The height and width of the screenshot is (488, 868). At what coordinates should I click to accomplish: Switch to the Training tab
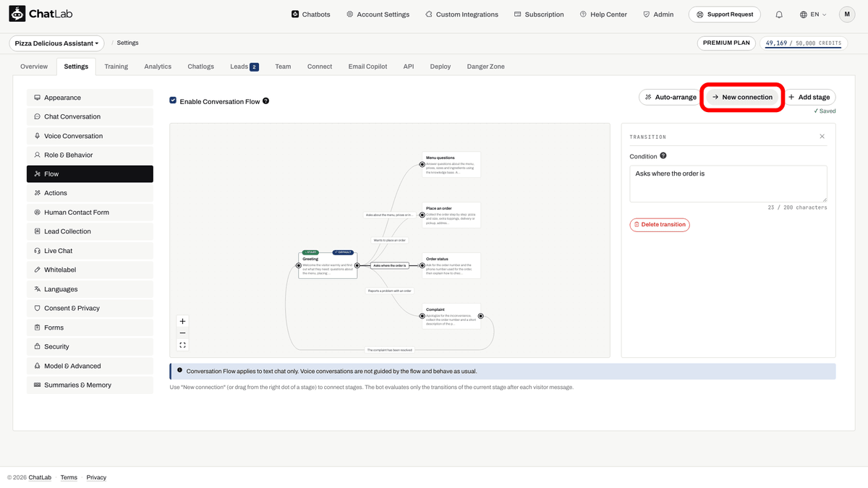click(116, 67)
